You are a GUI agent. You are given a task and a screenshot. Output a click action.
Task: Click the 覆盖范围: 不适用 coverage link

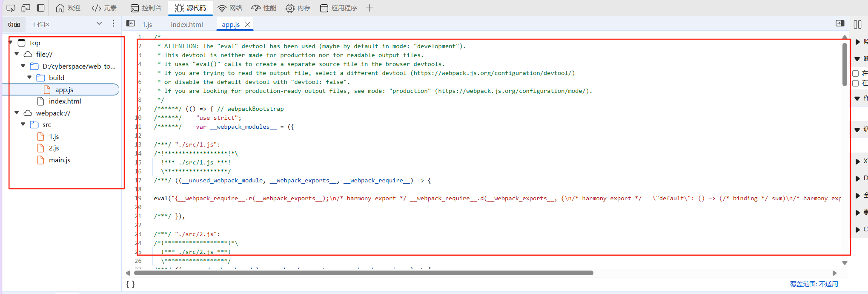point(814,284)
